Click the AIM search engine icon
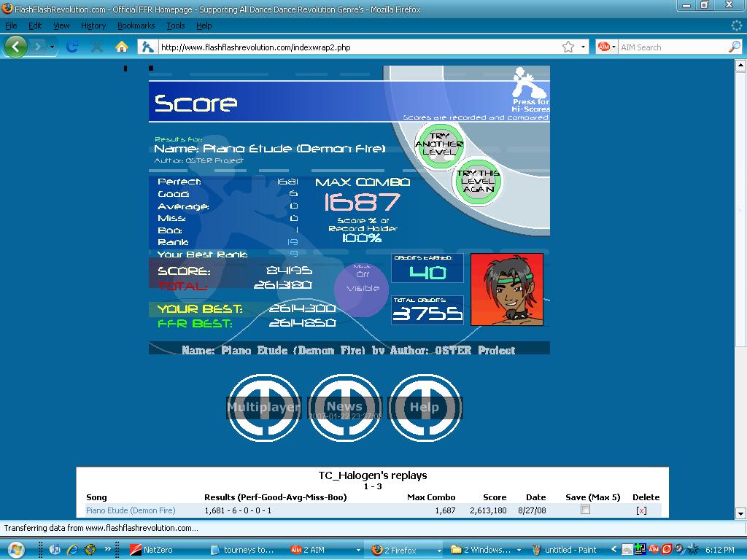The height and width of the screenshot is (560, 747). pyautogui.click(x=604, y=47)
